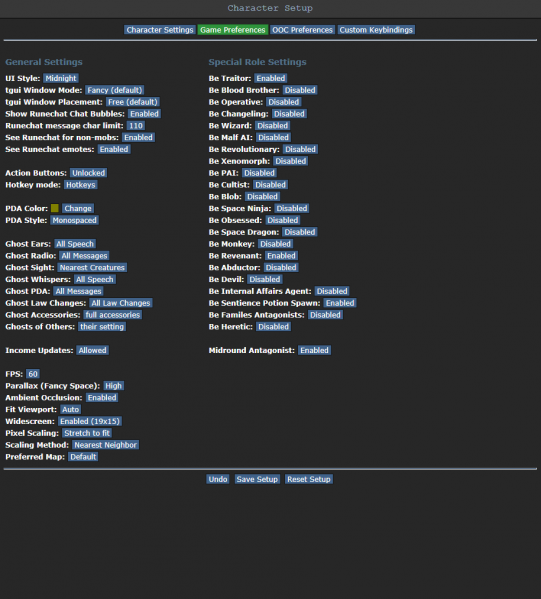Image resolution: width=541 pixels, height=599 pixels.
Task: Change UI Style from Midnight
Action: (x=61, y=78)
